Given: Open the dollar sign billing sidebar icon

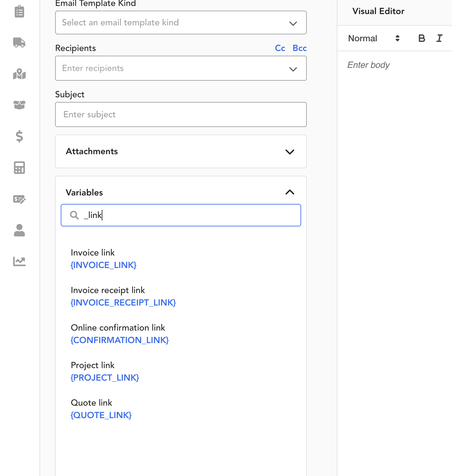Looking at the screenshot, I should click(19, 136).
